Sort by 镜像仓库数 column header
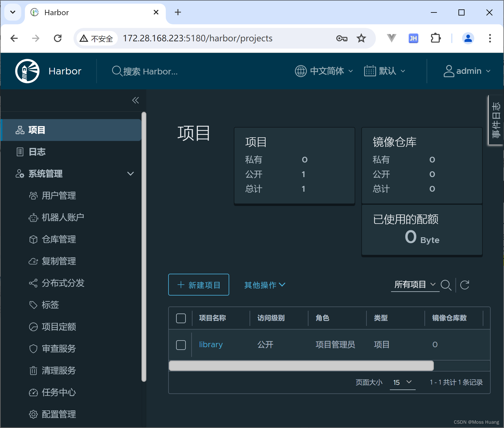 point(449,318)
